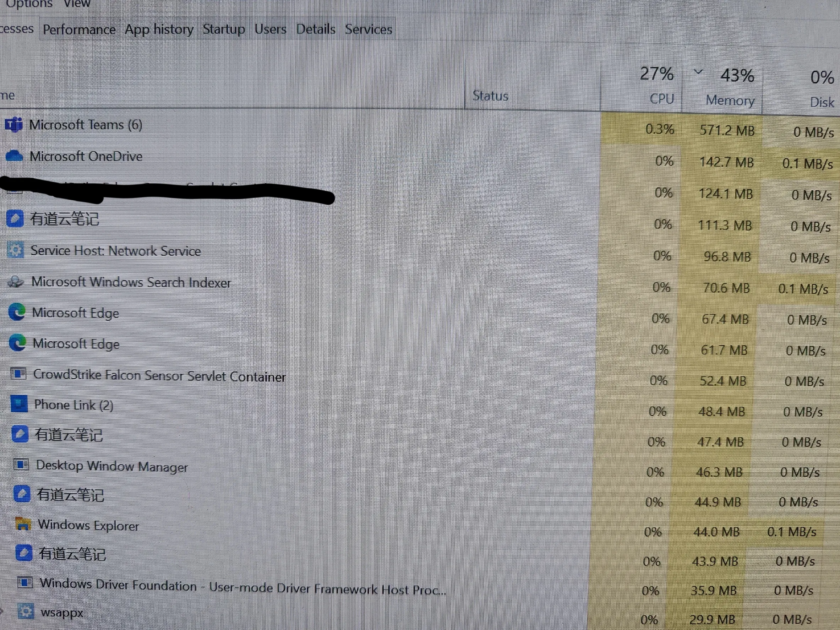
Task: Click the 29.9 MB memory value
Action: (712, 619)
